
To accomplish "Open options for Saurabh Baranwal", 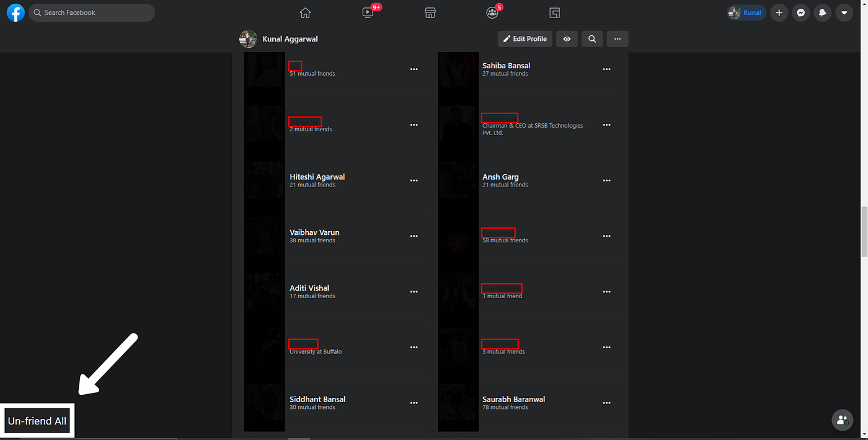I will pos(607,403).
